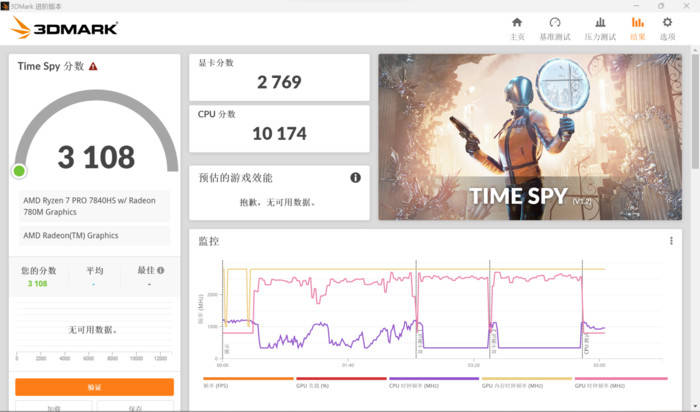Select the 结果 tab
Viewport: 700px width, 412px height.
[x=637, y=27]
